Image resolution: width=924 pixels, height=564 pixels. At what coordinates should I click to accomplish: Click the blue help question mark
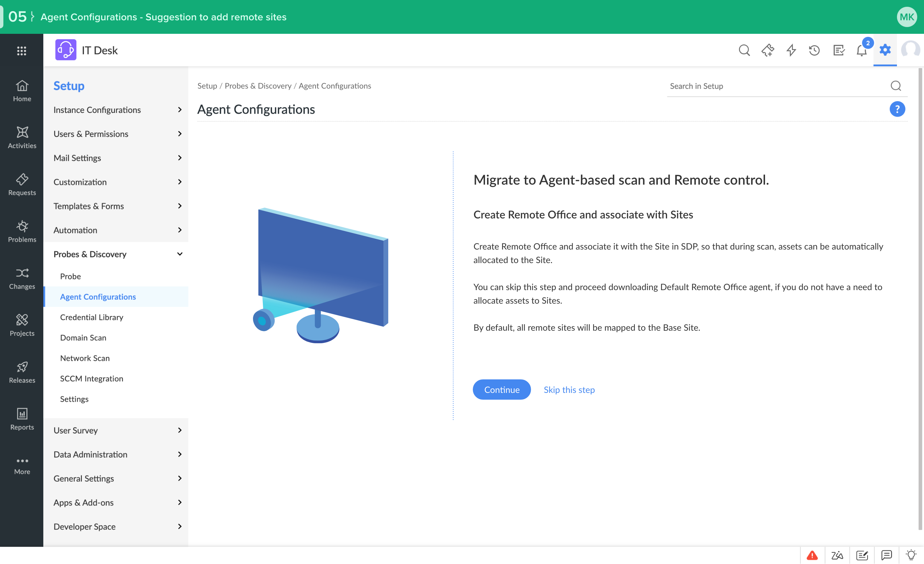click(x=897, y=109)
